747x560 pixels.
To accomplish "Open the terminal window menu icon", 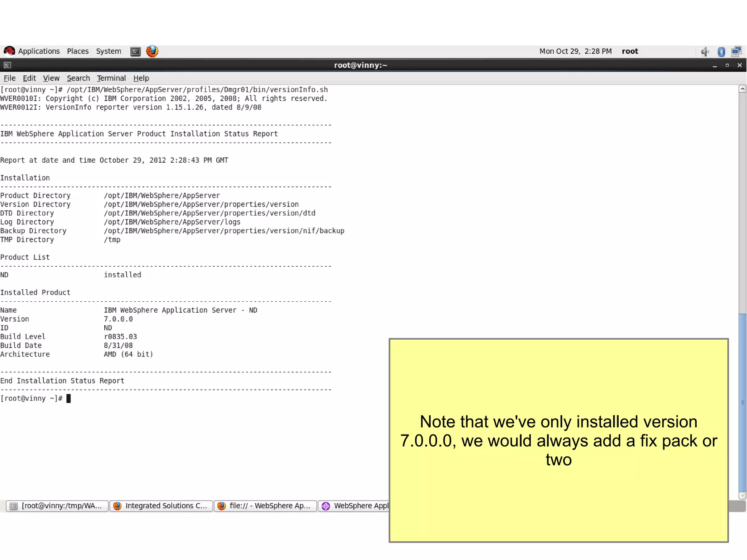I will (x=7, y=65).
